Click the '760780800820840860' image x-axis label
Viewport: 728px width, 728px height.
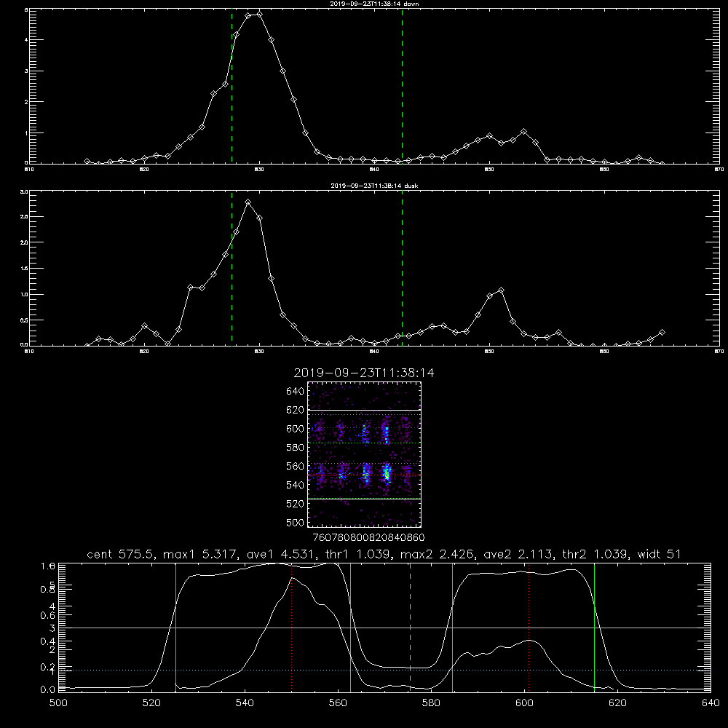click(368, 538)
